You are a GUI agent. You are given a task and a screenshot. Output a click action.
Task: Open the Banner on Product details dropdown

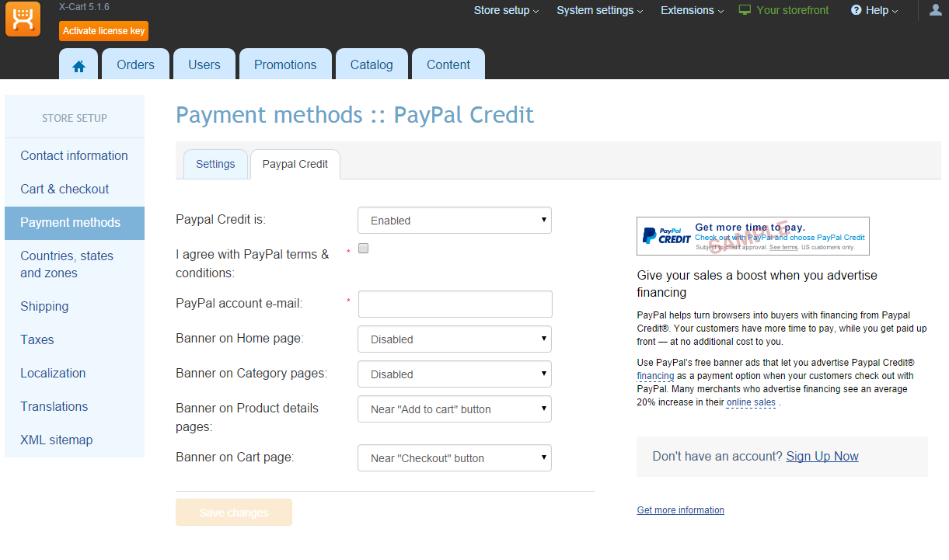(455, 409)
